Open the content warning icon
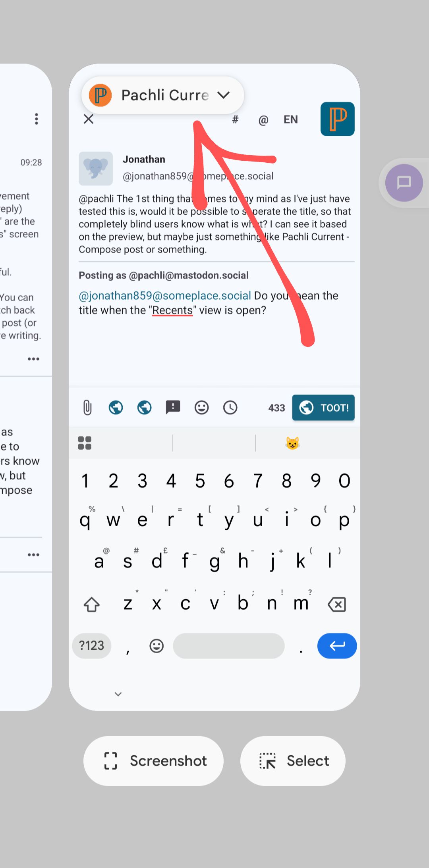Image resolution: width=429 pixels, height=868 pixels. (173, 408)
